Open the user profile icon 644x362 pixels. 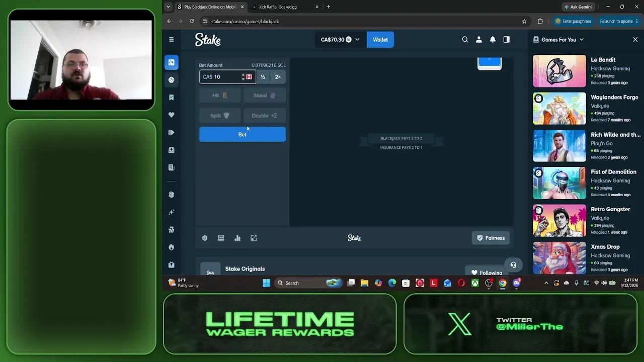[x=479, y=40]
